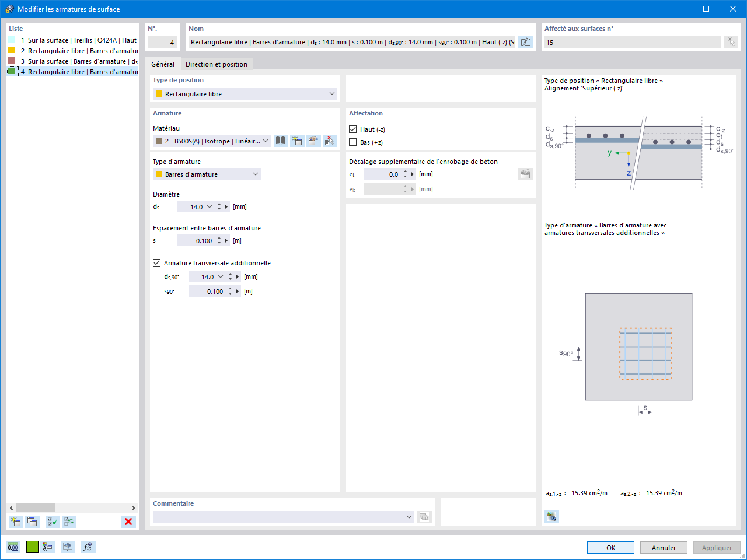Click the list's horizontal scrollbar left arrow
The width and height of the screenshot is (747, 560).
tap(11, 508)
